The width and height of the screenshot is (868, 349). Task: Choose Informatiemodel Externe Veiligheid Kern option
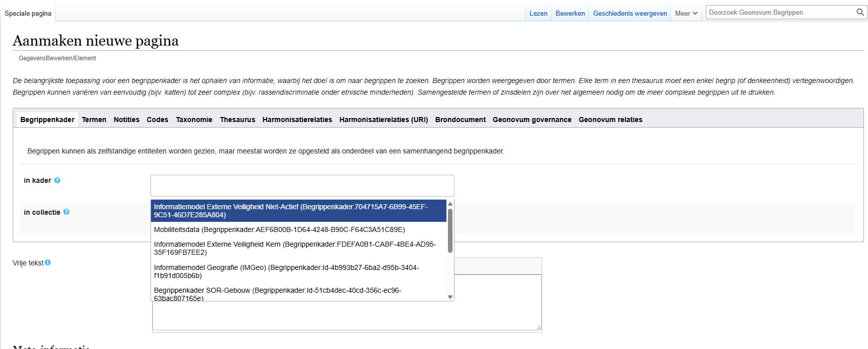295,248
